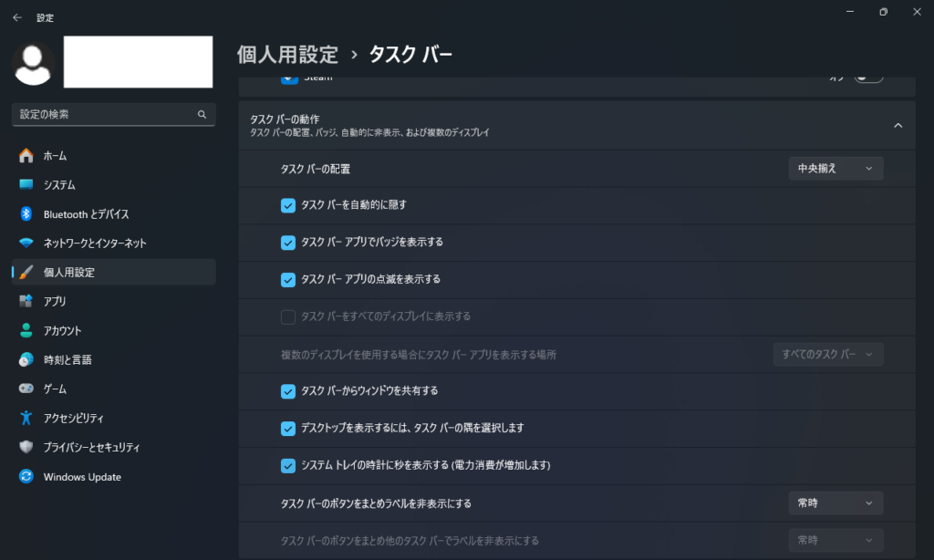Open the すべてのタスク バー dropdown
The image size is (934, 560).
tap(828, 355)
